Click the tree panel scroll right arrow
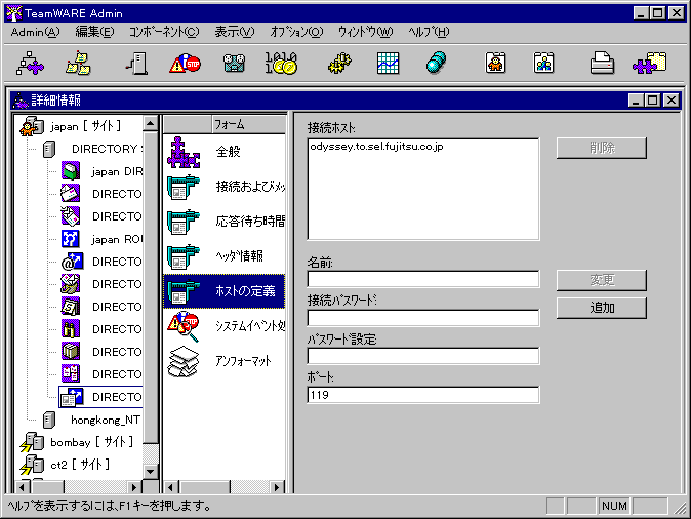This screenshot has height=519, width=691. click(134, 487)
